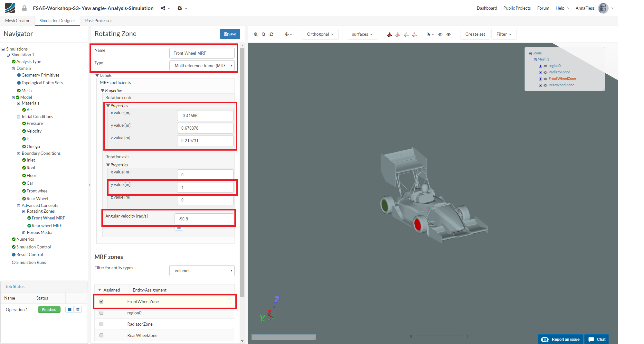Click the Angular velocity input field

point(204,219)
